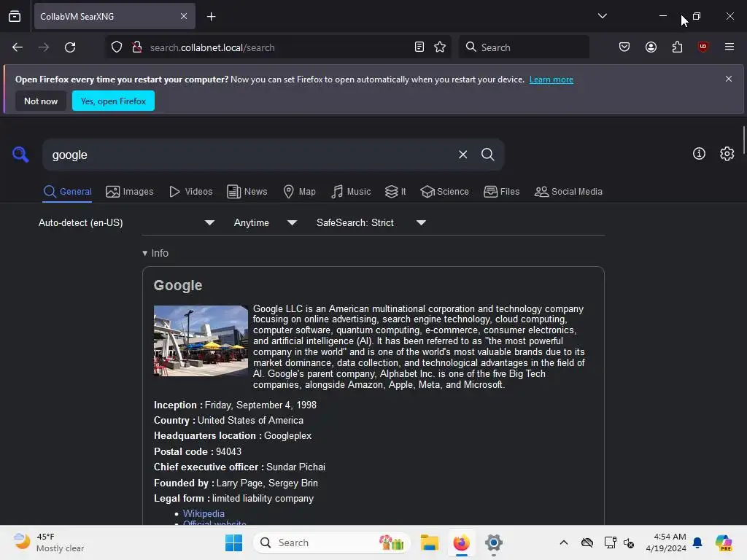The width and height of the screenshot is (747, 560).
Task: Open SafeSearch: Strict dropdown
Action: [371, 222]
